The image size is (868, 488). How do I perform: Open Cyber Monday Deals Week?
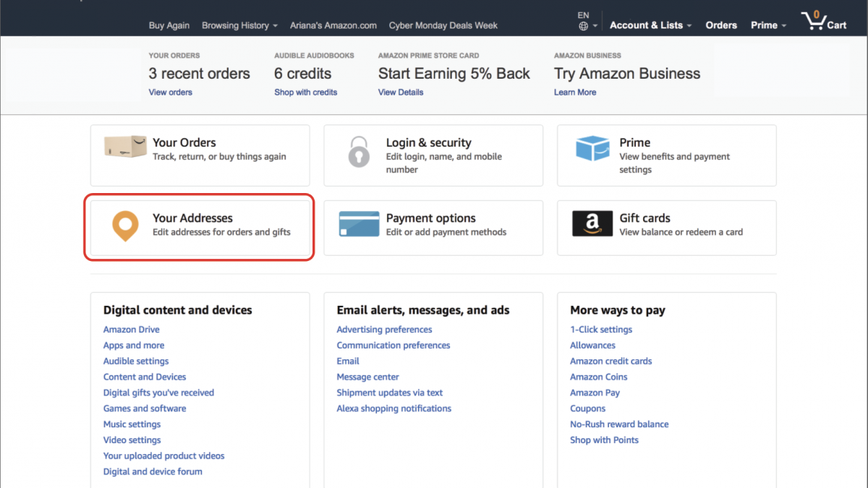click(443, 25)
